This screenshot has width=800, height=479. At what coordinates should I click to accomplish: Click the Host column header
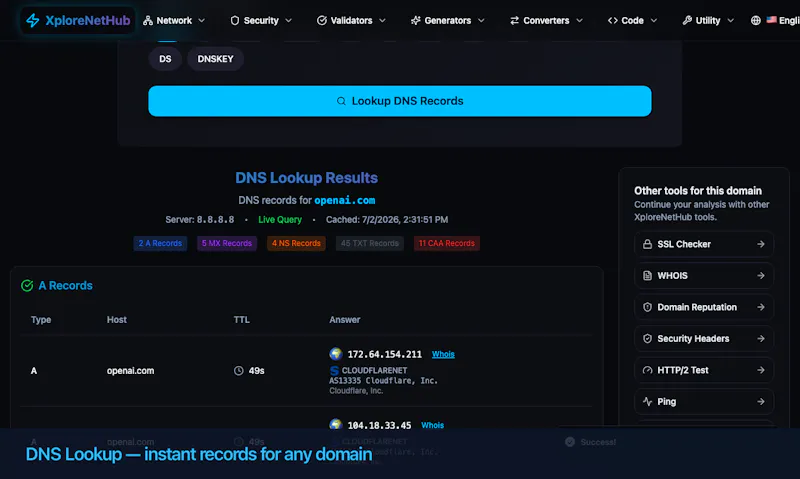point(117,320)
